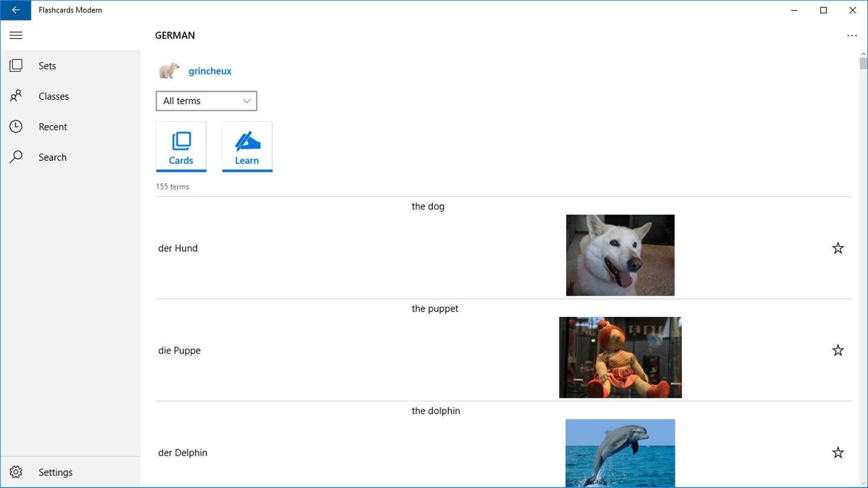Image resolution: width=868 pixels, height=488 pixels.
Task: Expand the All terms dropdown
Action: pos(206,101)
